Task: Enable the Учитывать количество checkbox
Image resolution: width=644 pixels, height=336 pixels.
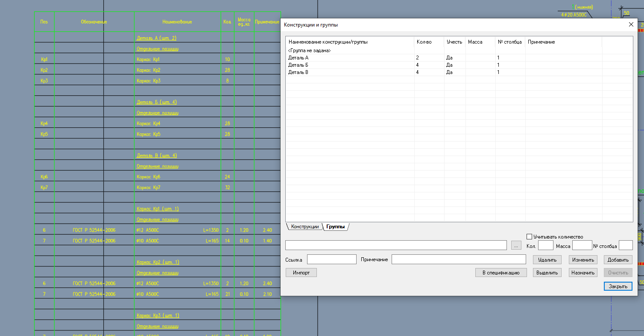Action: pyautogui.click(x=530, y=236)
